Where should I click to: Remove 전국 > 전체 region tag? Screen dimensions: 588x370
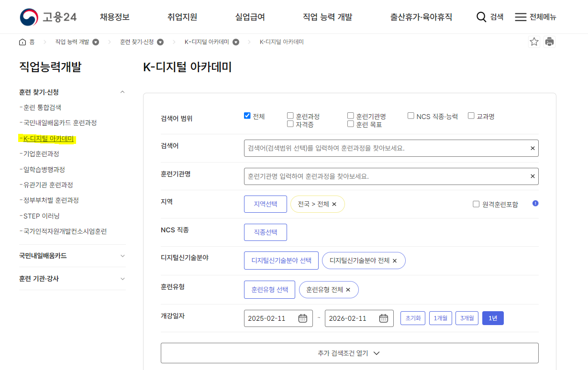point(334,204)
